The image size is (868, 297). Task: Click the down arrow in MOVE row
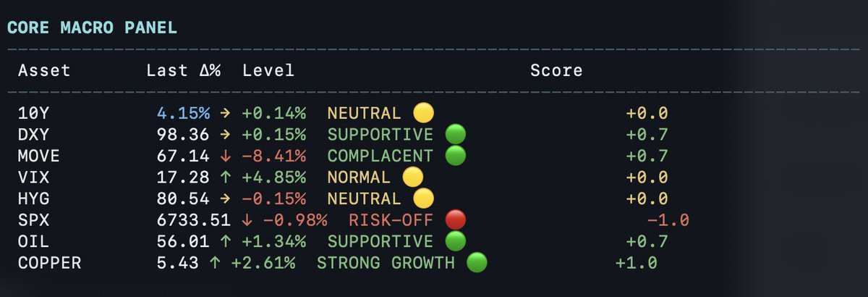click(x=226, y=156)
